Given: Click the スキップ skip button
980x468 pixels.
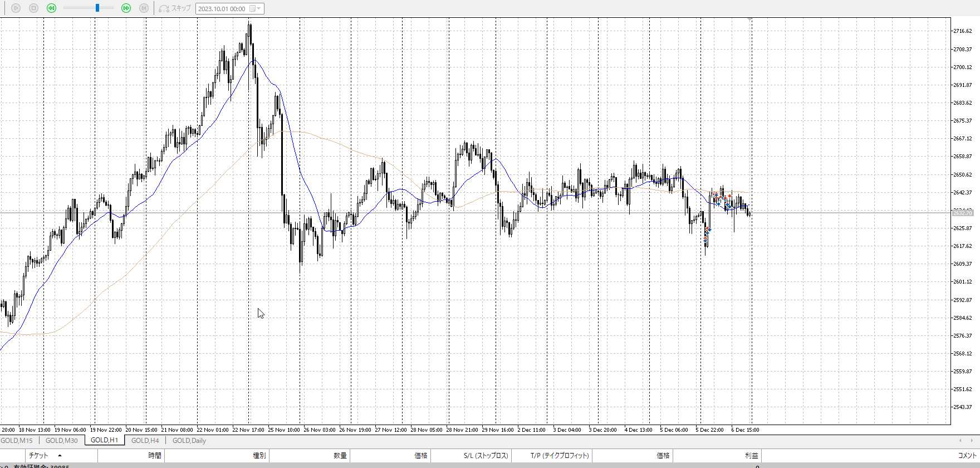Looking at the screenshot, I should 175,8.
